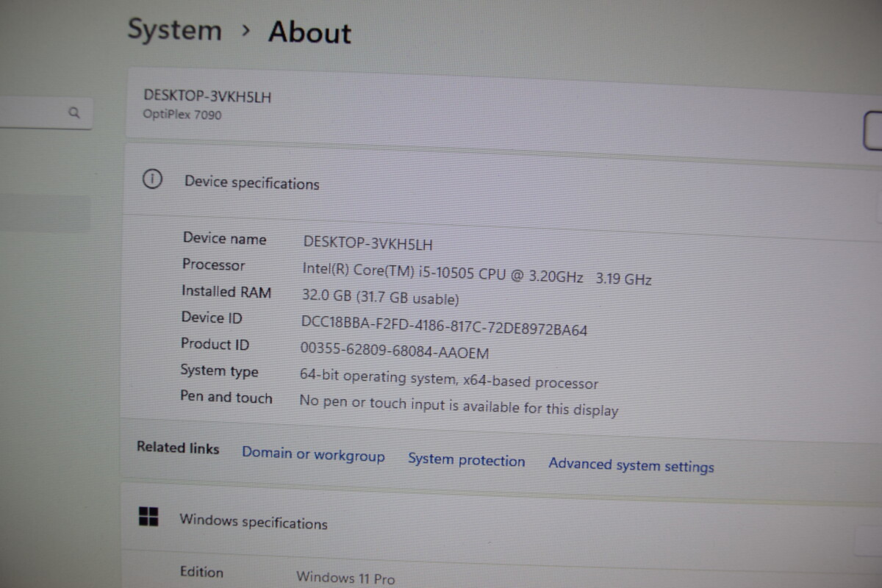
Task: Select the Windows 11 Pro edition value
Action: pos(345,578)
